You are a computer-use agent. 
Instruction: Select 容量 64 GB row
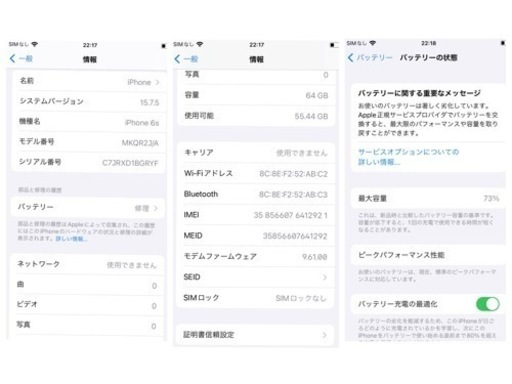[x=256, y=95]
